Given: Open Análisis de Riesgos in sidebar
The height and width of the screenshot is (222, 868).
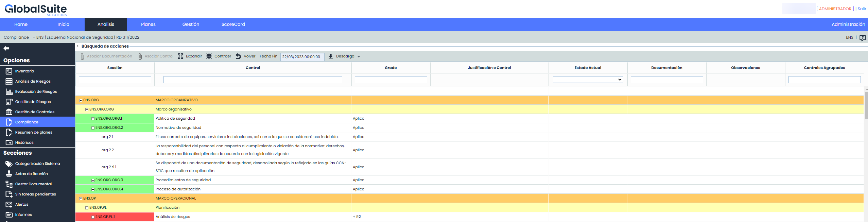Looking at the screenshot, I should 9,81.
